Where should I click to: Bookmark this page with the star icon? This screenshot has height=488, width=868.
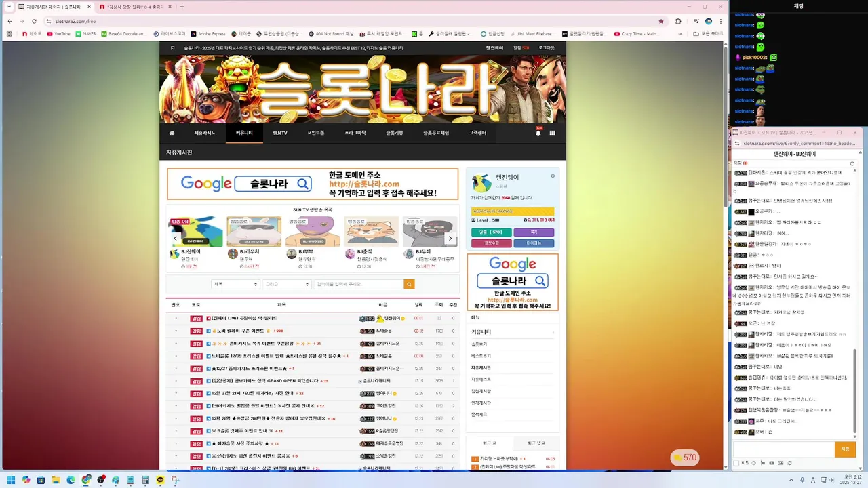coord(661,21)
